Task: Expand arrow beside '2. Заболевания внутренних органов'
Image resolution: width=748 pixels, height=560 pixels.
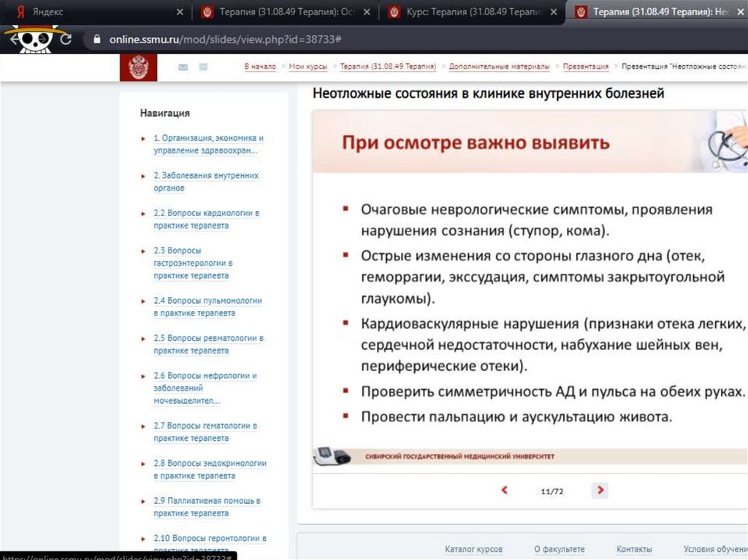Action: pos(143,176)
